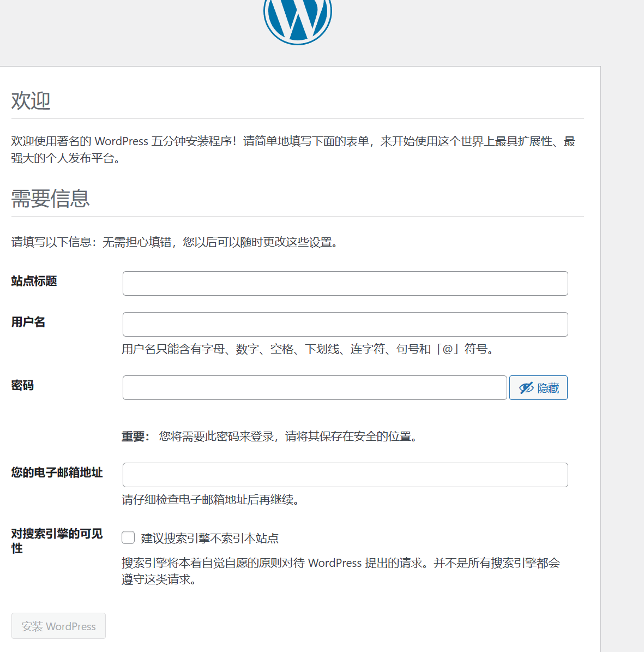Click into the 密码 field
Screen dimensions: 644x652
point(315,387)
